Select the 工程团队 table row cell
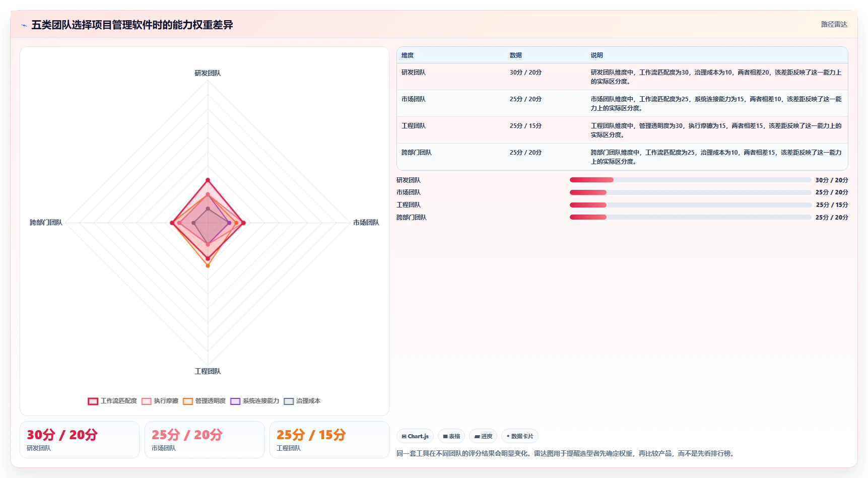 pos(414,126)
